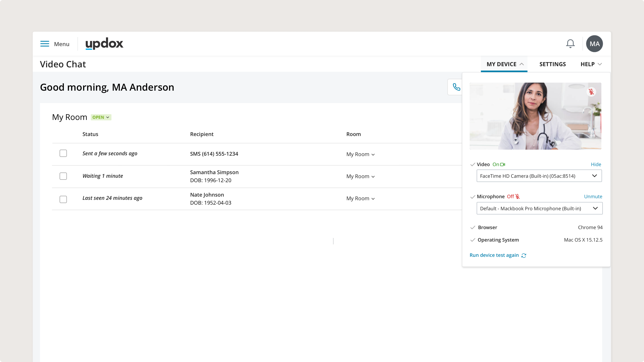
Task: Open the room OPEN status dropdown
Action: pos(101,117)
